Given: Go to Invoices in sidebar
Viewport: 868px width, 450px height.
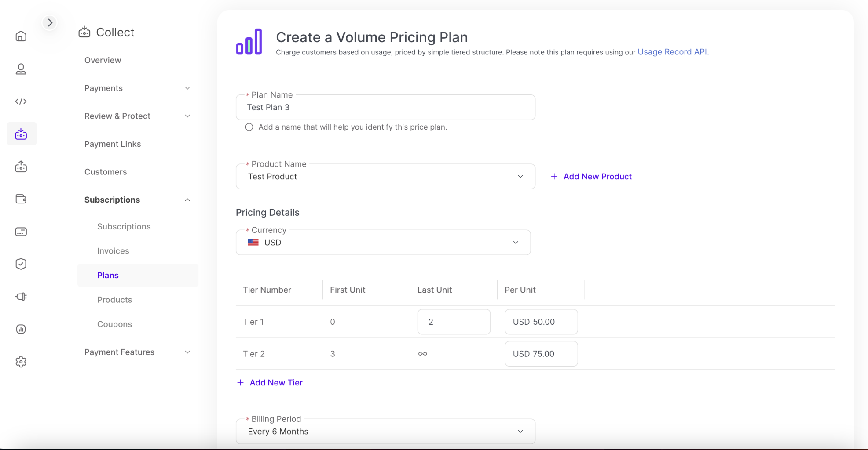Looking at the screenshot, I should point(113,251).
